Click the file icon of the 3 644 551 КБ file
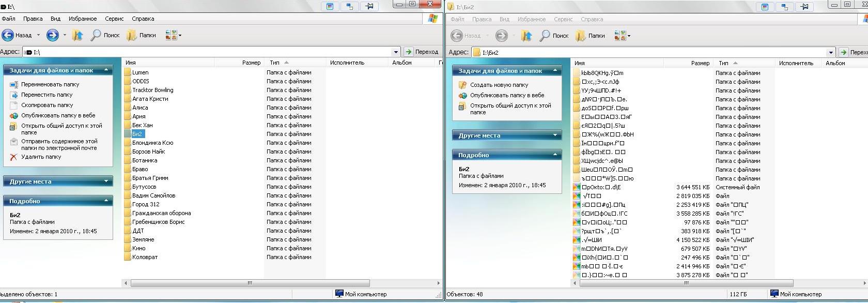868x303 pixels. click(x=577, y=187)
